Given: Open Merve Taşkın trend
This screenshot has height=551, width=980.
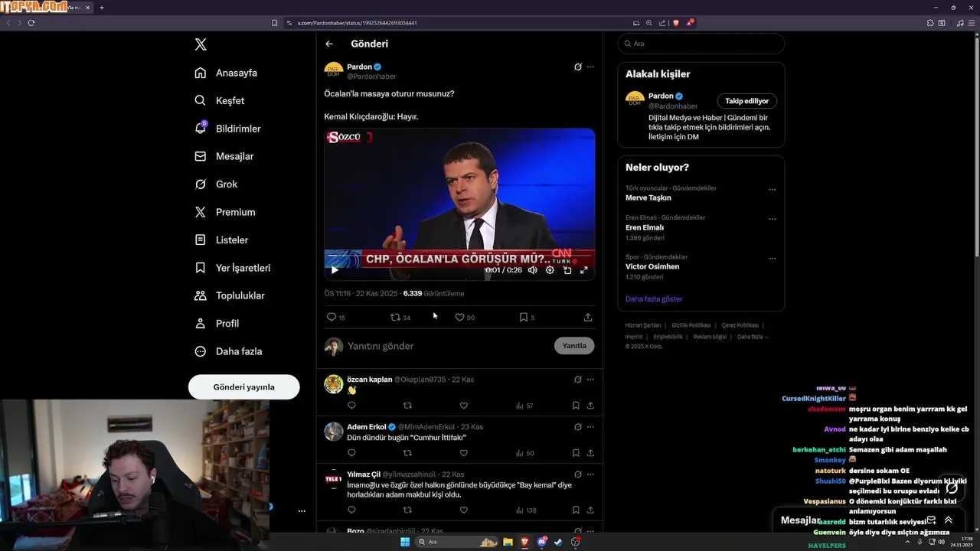Looking at the screenshot, I should [648, 197].
